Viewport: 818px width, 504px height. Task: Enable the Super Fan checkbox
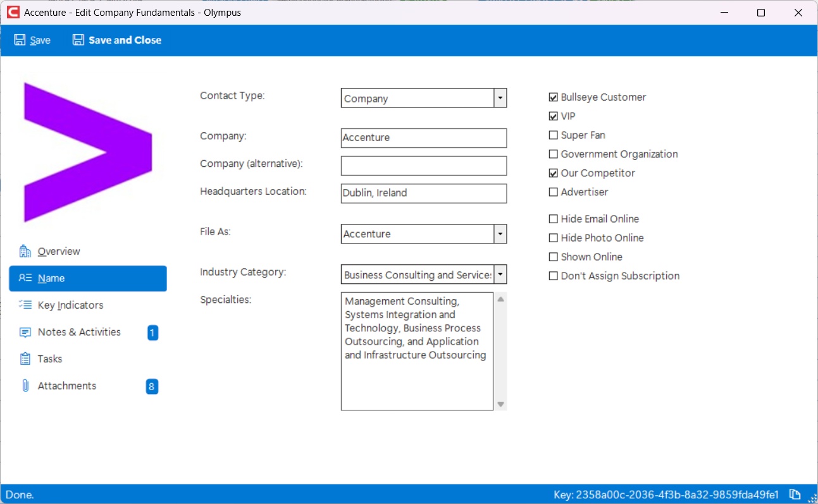tap(554, 135)
